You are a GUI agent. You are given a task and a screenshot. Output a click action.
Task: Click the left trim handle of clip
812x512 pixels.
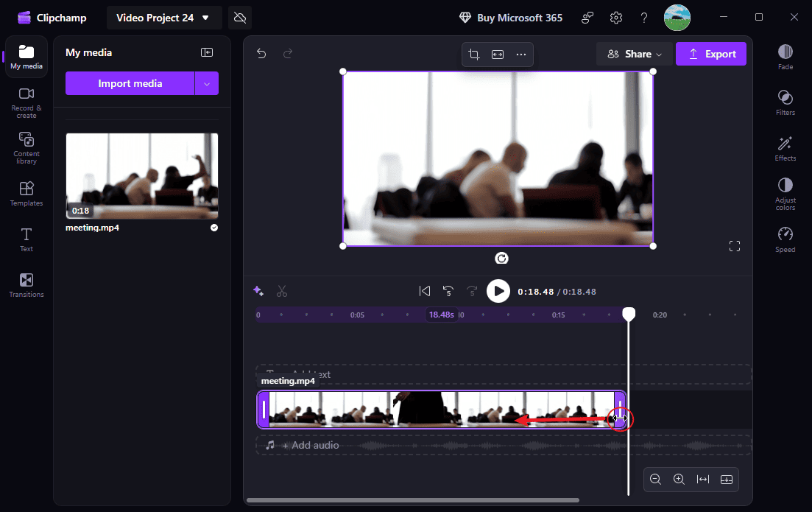[264, 410]
